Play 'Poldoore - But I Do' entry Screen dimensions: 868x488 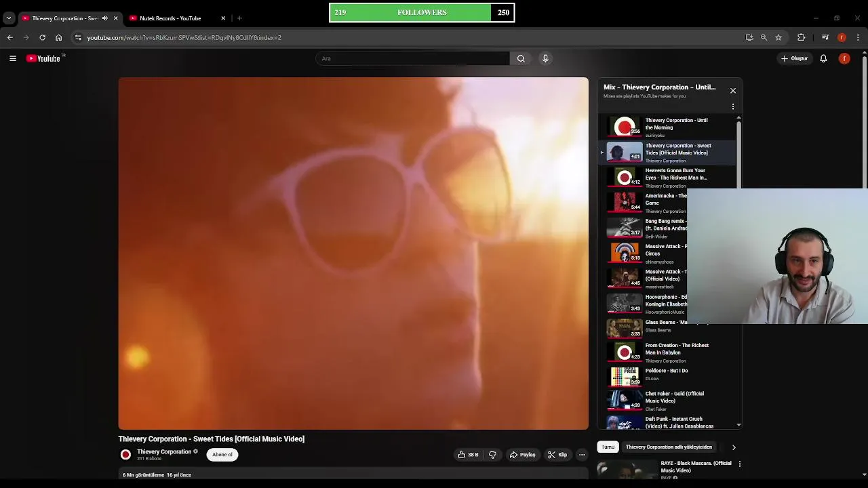click(666, 376)
